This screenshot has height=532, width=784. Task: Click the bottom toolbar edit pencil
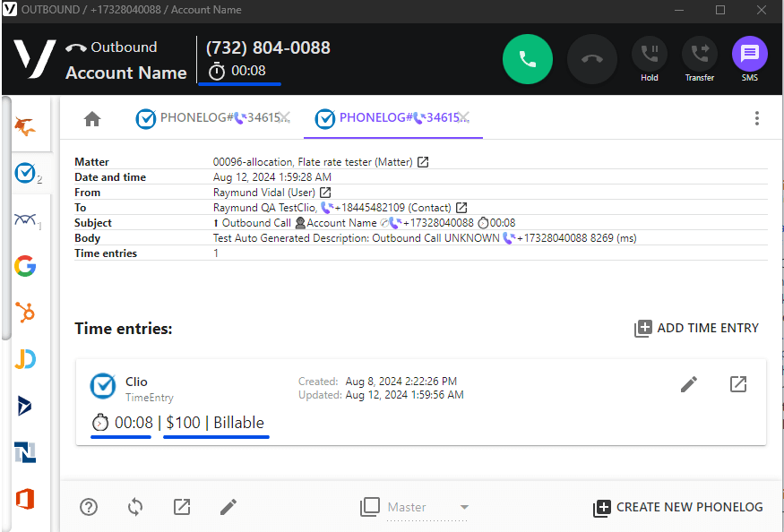(x=228, y=507)
